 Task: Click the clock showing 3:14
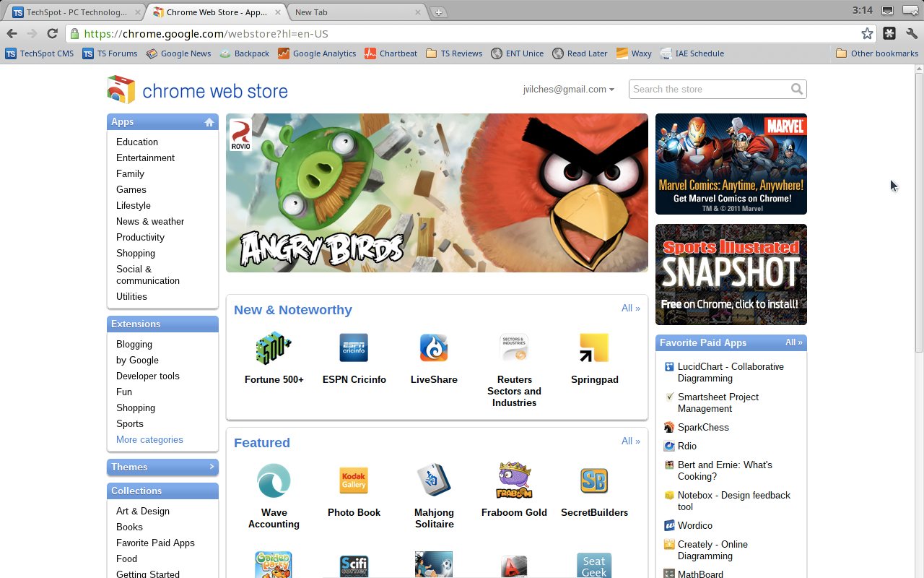(862, 10)
